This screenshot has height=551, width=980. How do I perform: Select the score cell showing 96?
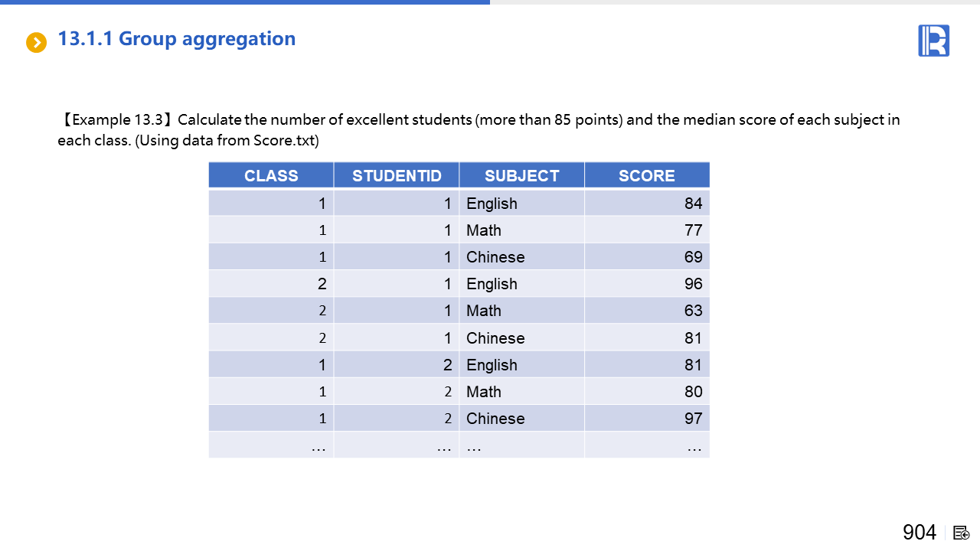[x=693, y=284]
